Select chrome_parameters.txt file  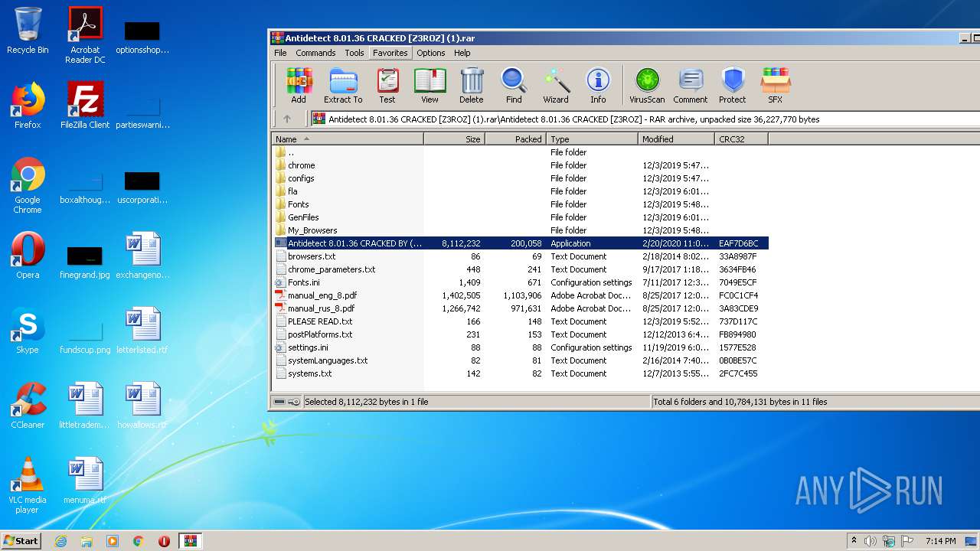[x=521, y=269]
